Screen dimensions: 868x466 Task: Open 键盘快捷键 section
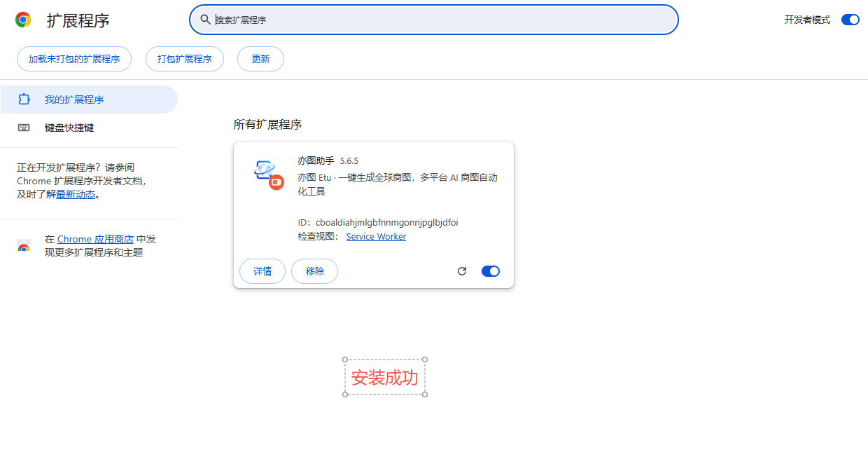[89, 128]
